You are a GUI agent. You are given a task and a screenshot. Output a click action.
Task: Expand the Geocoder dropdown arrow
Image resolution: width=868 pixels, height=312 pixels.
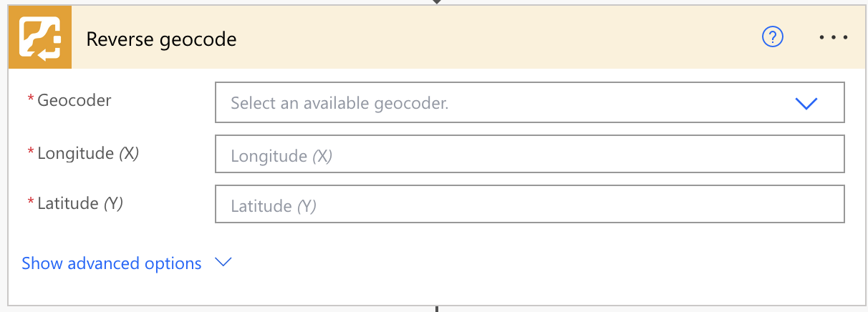(x=806, y=104)
